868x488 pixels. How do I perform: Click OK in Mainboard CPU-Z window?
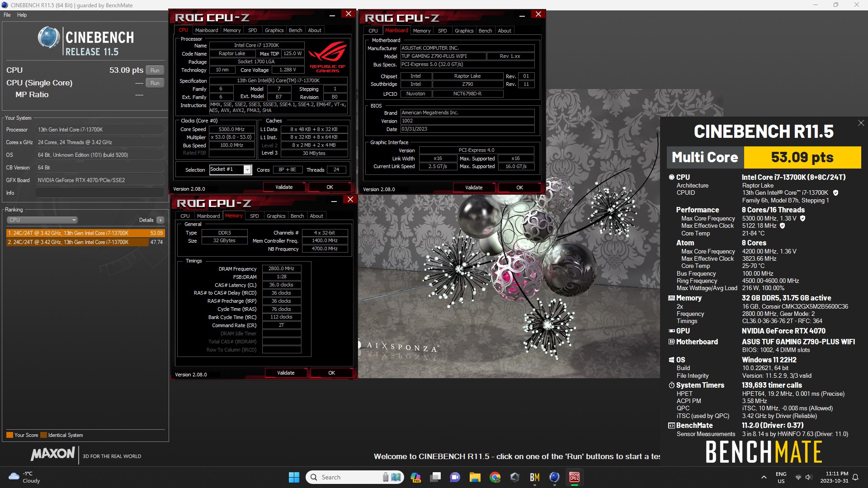coord(520,188)
